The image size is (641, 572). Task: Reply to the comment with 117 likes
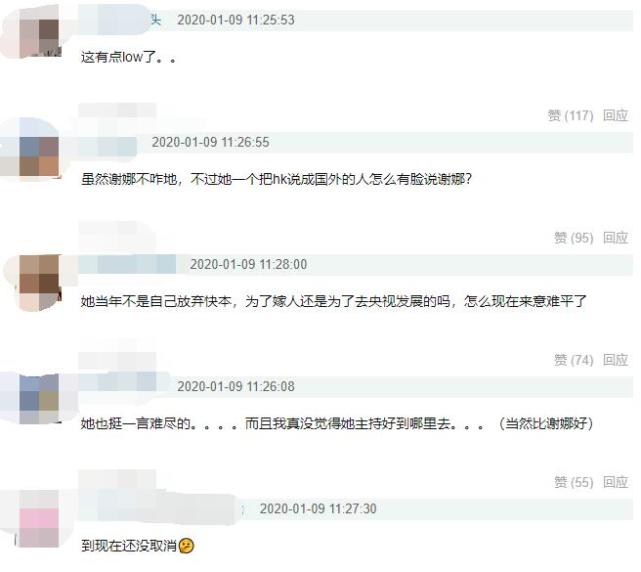pyautogui.click(x=615, y=115)
